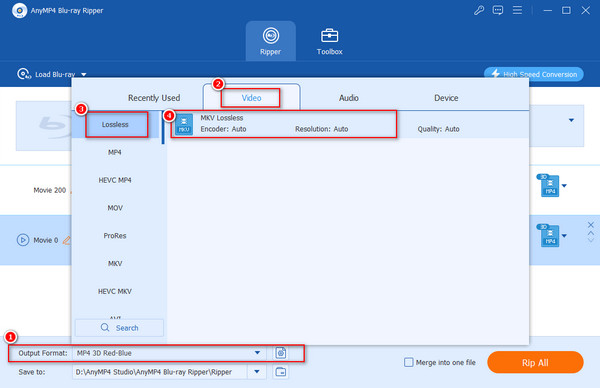Select the Lossless format category
600x388 pixels.
(x=115, y=124)
